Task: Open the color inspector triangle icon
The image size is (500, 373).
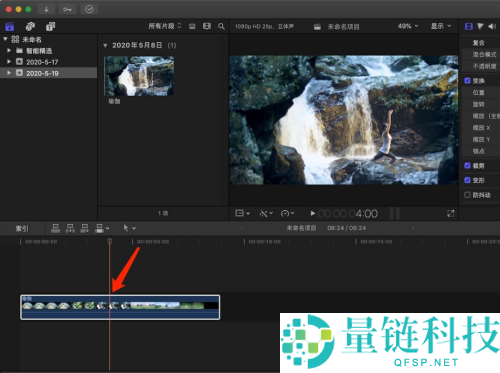Action: coord(480,26)
